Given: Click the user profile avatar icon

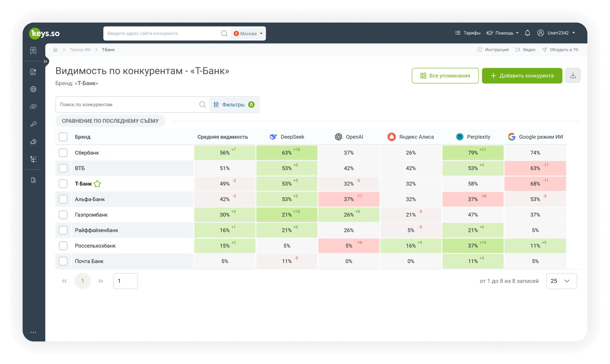Looking at the screenshot, I should (540, 33).
